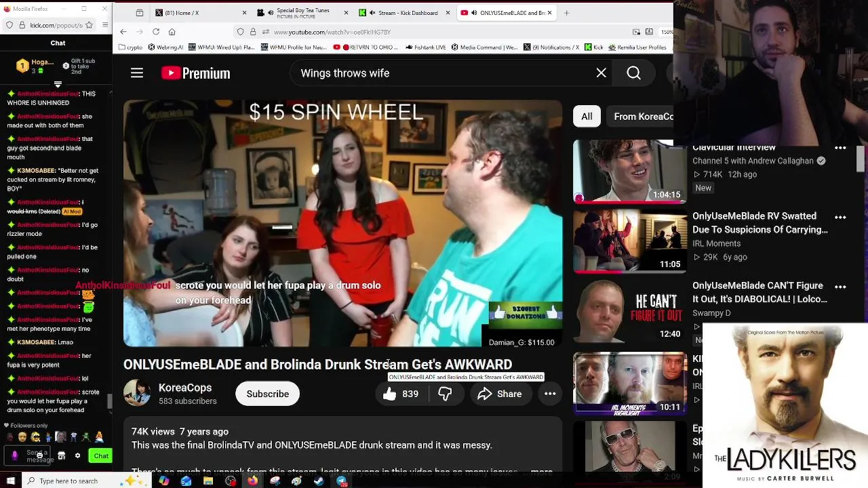The image size is (868, 488).
Task: Open File Explorer from the taskbar
Action: click(x=208, y=481)
